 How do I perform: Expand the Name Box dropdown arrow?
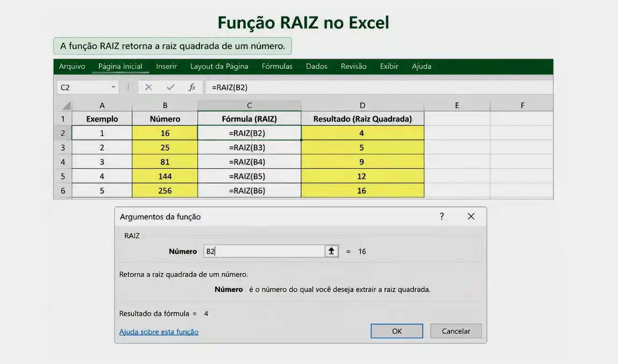tap(113, 87)
